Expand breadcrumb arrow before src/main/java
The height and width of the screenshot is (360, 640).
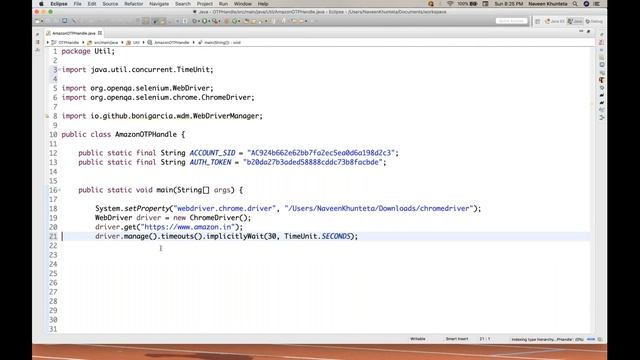(x=83, y=42)
